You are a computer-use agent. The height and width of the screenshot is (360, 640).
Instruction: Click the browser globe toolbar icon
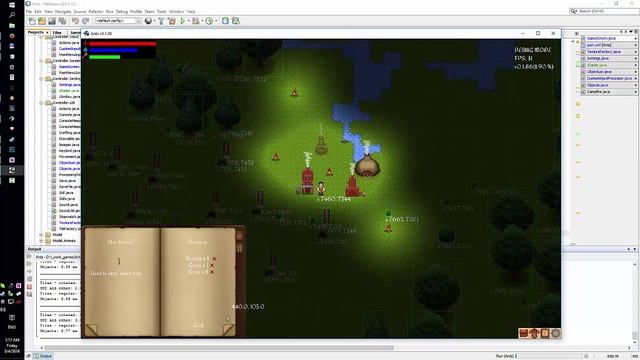[x=148, y=21]
